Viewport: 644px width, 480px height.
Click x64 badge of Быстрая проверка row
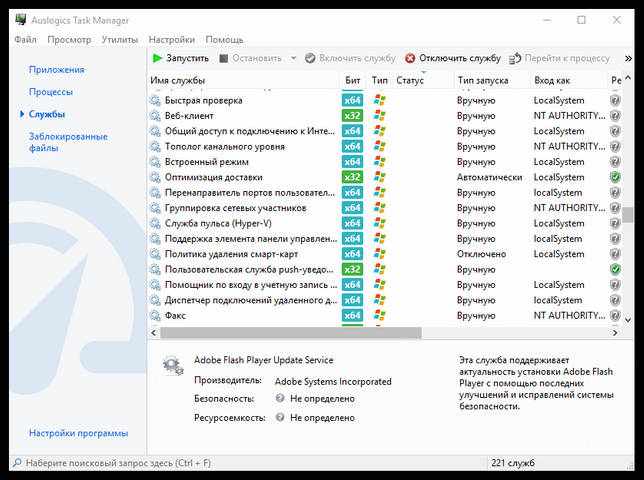coord(352,100)
